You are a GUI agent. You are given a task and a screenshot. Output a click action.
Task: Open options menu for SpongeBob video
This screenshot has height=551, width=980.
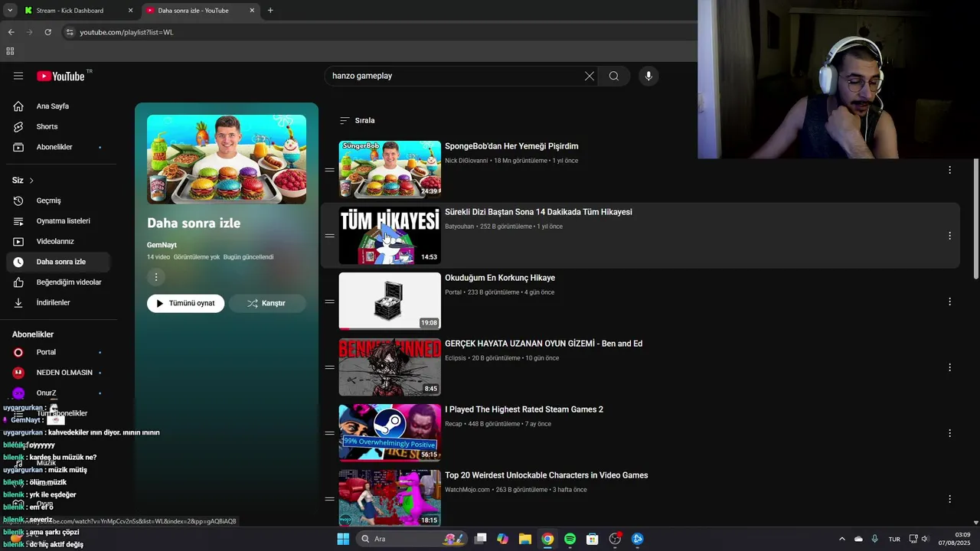[949, 170]
